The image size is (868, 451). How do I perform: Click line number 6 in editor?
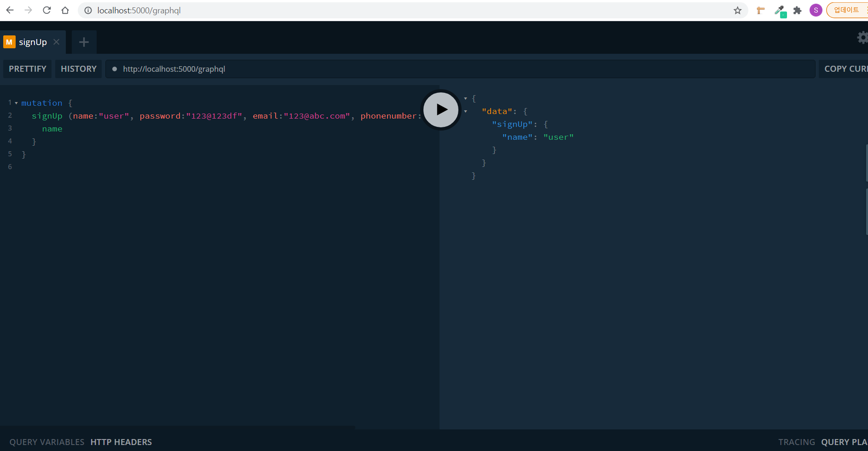10,167
